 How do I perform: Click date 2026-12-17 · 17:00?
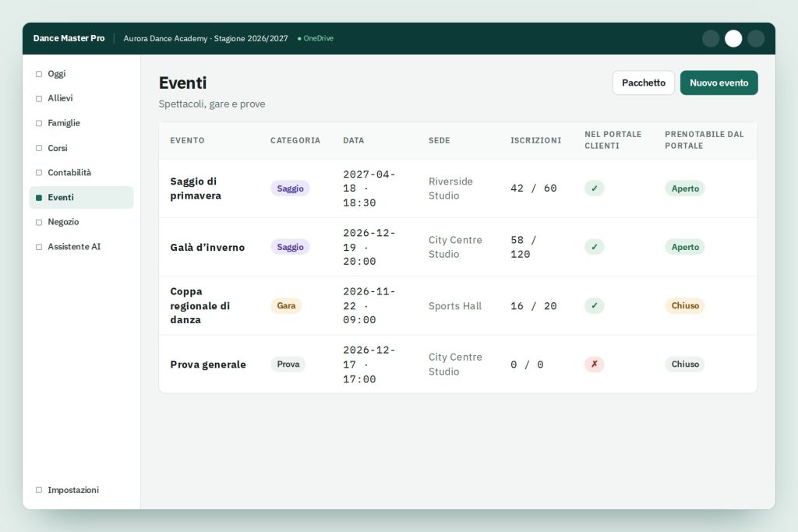(x=369, y=365)
